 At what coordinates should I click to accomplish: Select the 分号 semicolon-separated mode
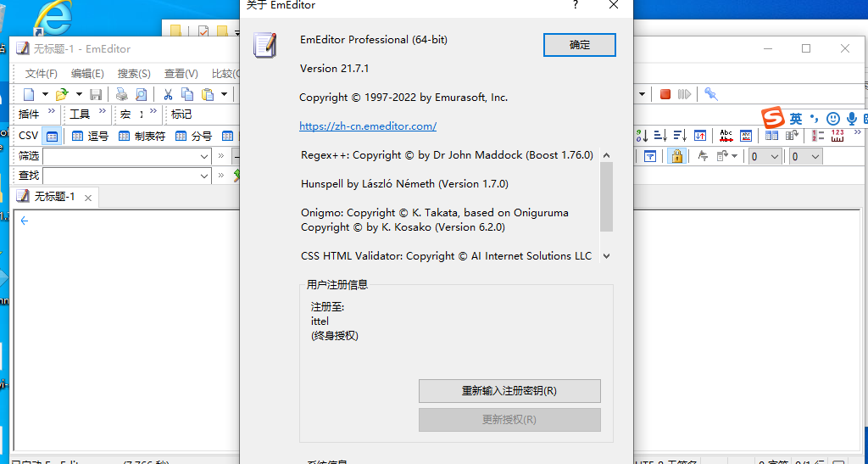(x=194, y=137)
